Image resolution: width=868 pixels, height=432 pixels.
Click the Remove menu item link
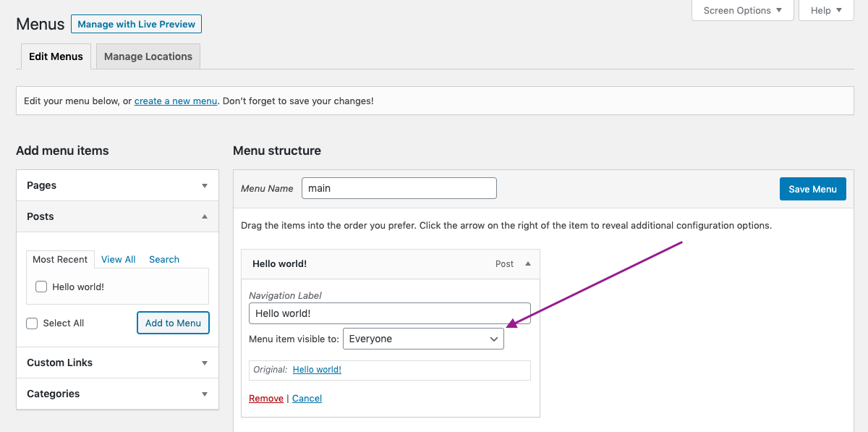pos(266,399)
